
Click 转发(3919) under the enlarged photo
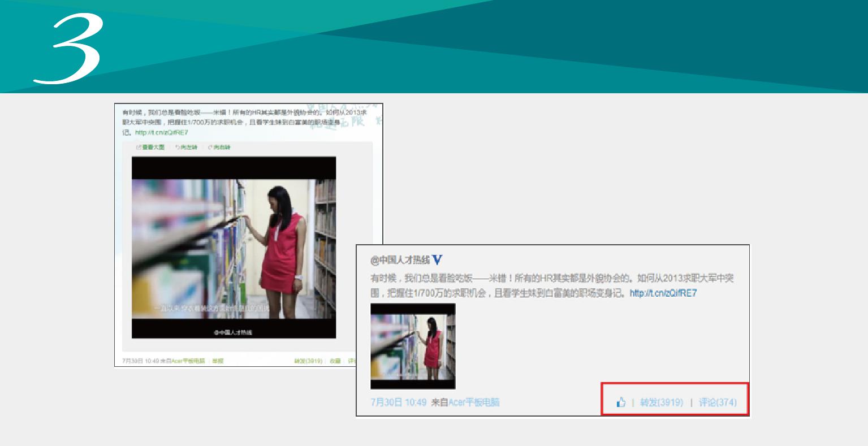pos(308,361)
